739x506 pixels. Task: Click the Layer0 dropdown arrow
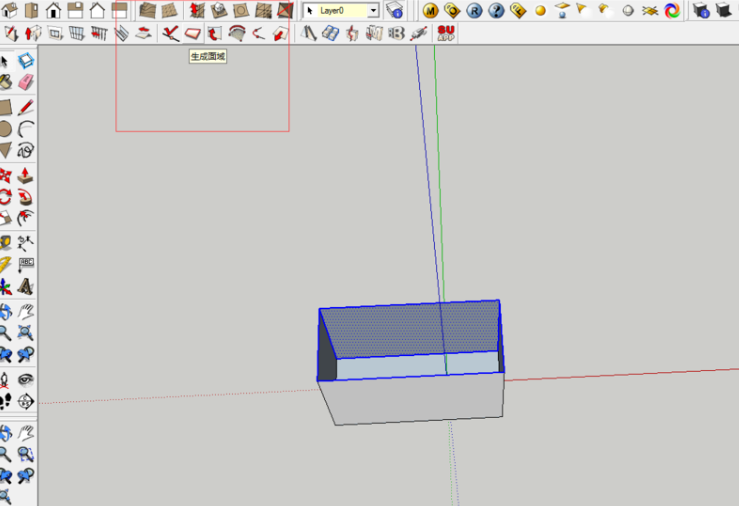pos(373,10)
